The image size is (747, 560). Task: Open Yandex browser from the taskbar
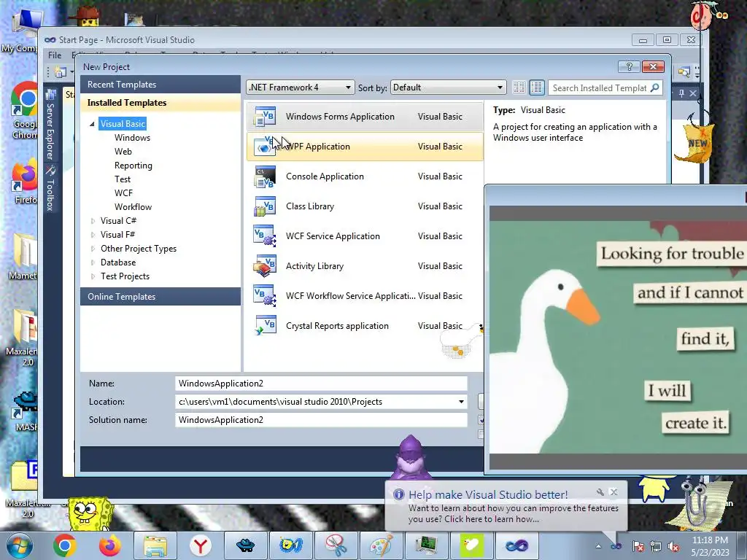coord(201,545)
